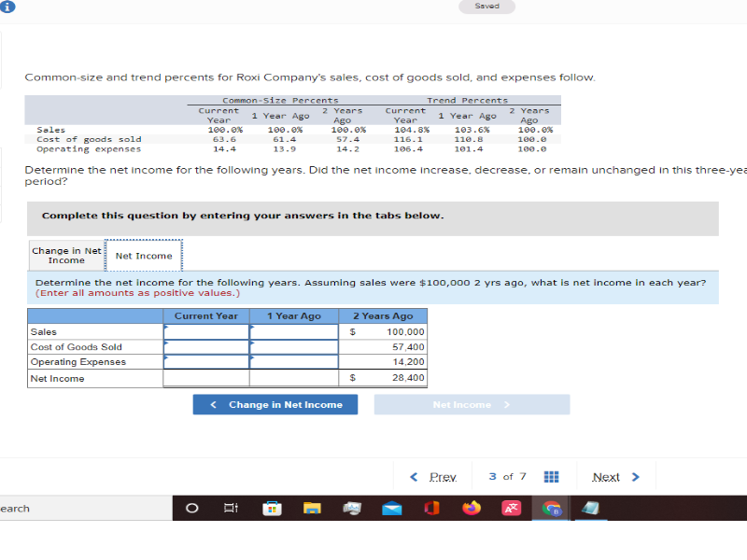This screenshot has height=560, width=747.
Task: Open the question grid navigator icon
Action: 551,477
